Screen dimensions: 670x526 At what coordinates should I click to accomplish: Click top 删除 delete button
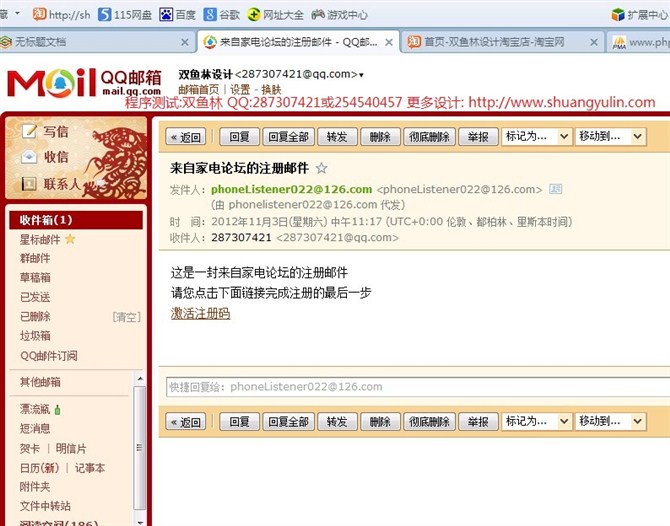point(380,137)
